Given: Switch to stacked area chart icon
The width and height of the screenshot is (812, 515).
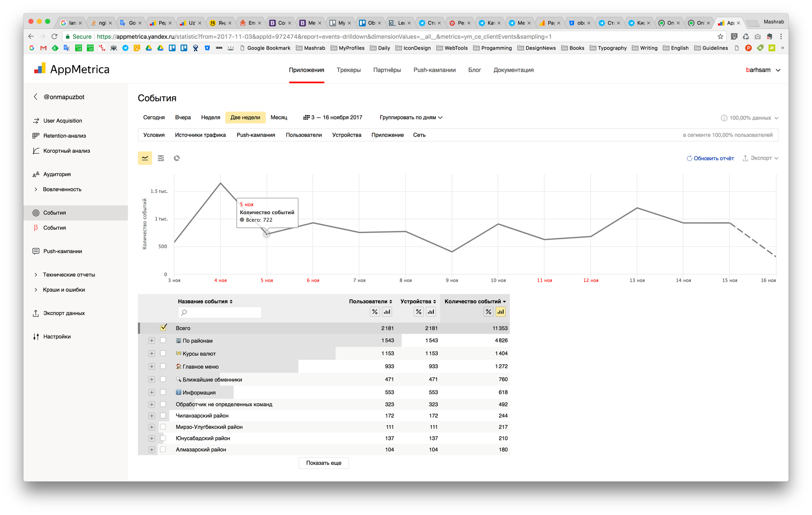Looking at the screenshot, I should tap(161, 158).
